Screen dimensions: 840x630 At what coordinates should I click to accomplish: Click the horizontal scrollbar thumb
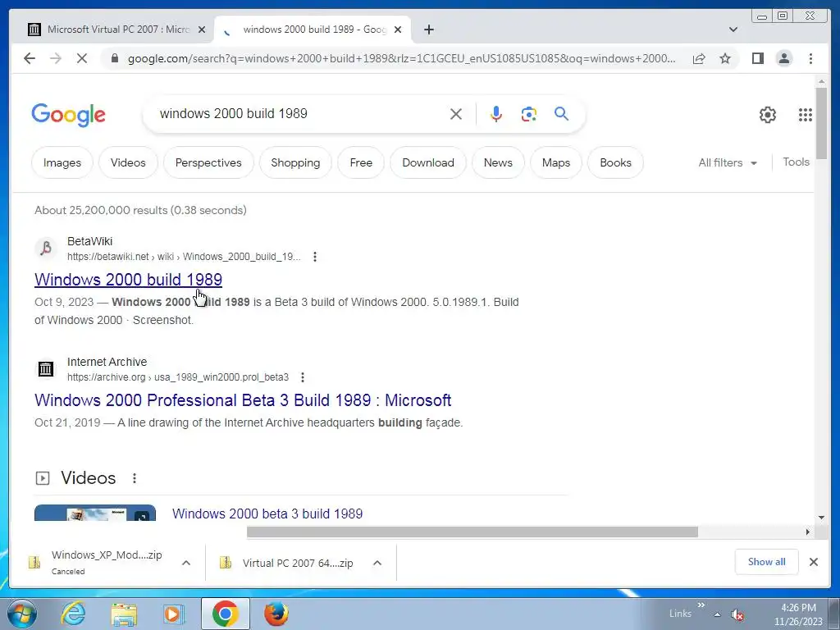tap(472, 532)
